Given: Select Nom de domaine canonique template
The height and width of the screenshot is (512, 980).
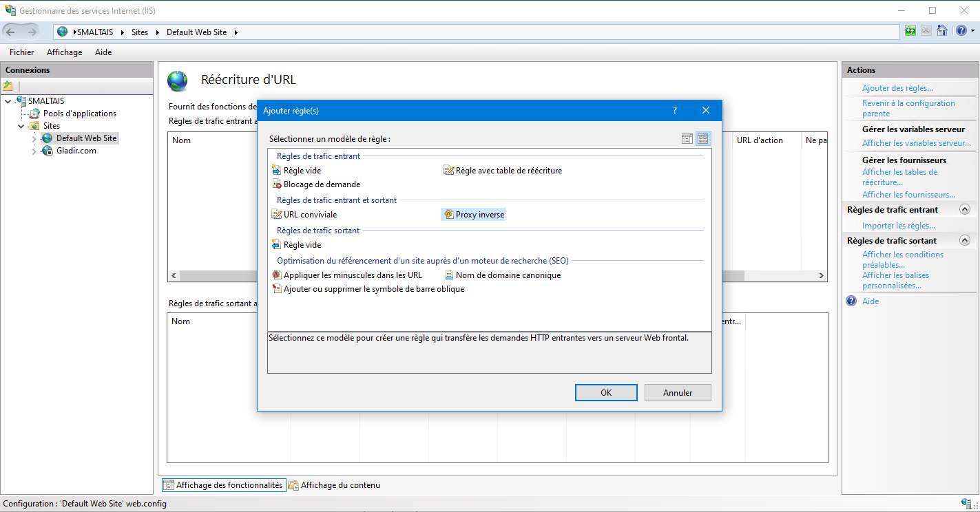Looking at the screenshot, I should pyautogui.click(x=508, y=275).
